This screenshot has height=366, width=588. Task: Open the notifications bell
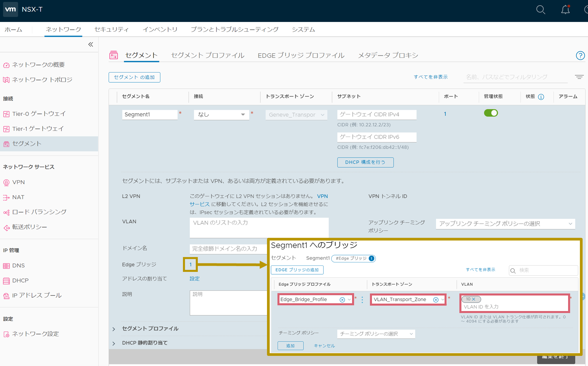[565, 10]
